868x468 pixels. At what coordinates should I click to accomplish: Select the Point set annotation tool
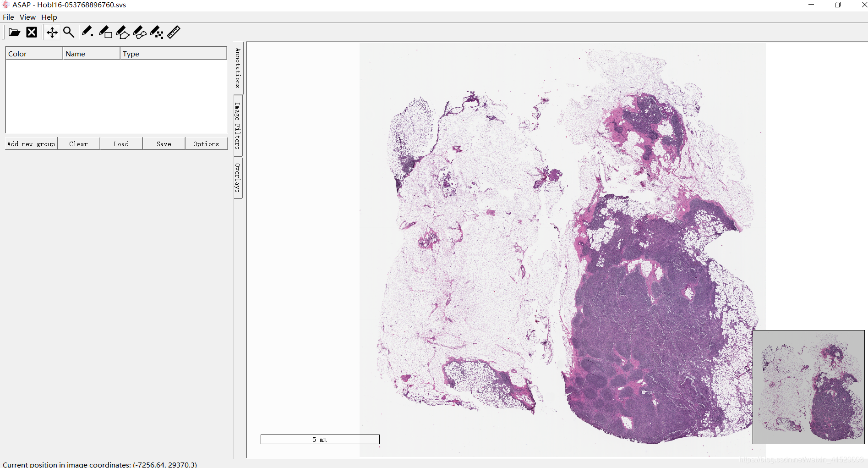[x=157, y=32]
